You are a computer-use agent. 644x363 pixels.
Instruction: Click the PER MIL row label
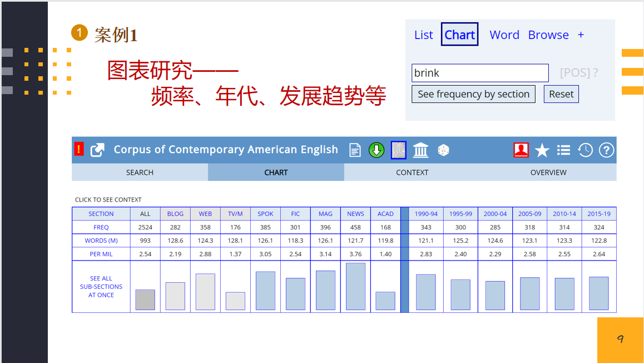point(101,254)
